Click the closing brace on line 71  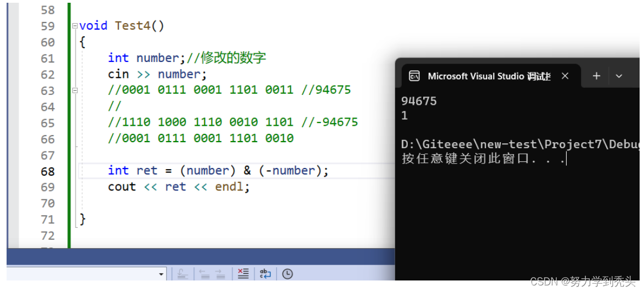pos(83,219)
